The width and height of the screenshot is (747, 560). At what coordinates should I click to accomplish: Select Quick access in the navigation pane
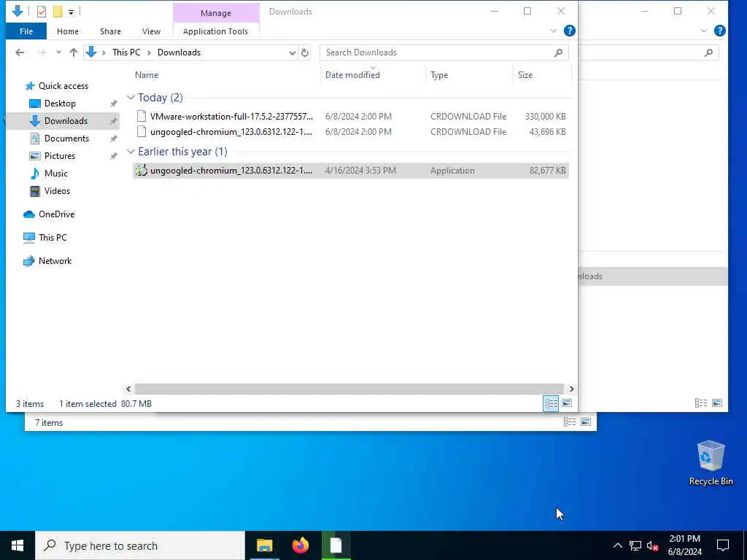pos(63,86)
